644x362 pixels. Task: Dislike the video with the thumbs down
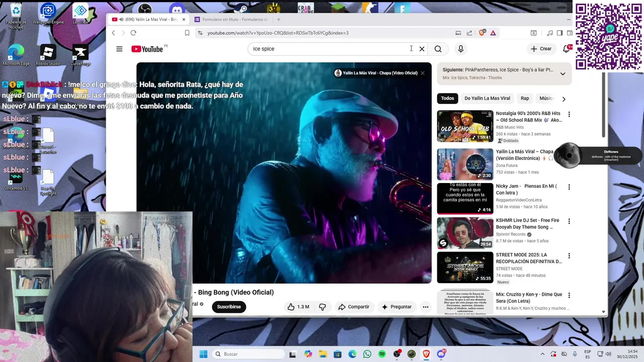coord(323,307)
